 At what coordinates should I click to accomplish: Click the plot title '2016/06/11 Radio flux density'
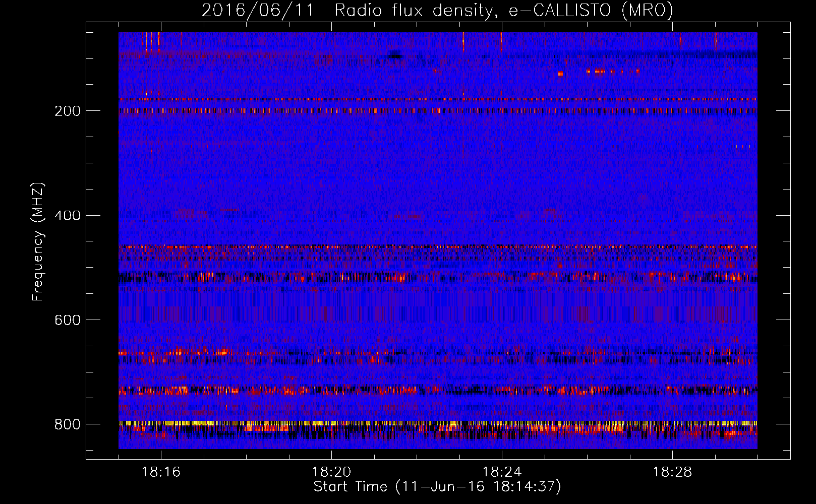coord(437,10)
